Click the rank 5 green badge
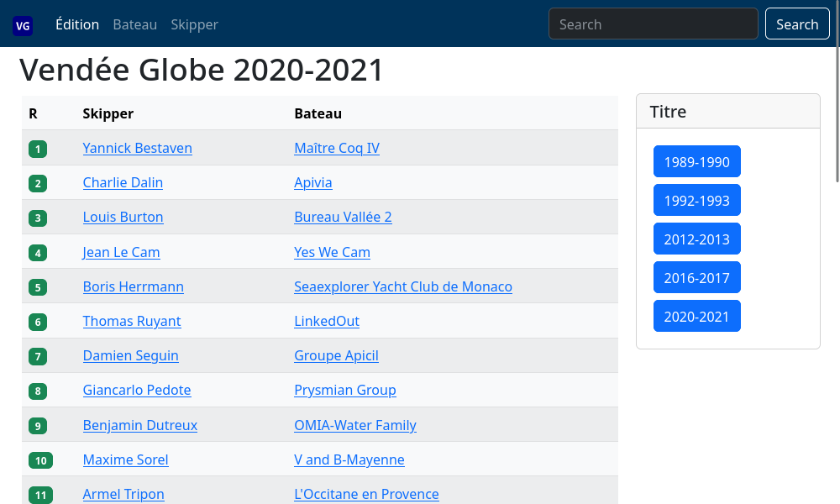 coord(38,287)
